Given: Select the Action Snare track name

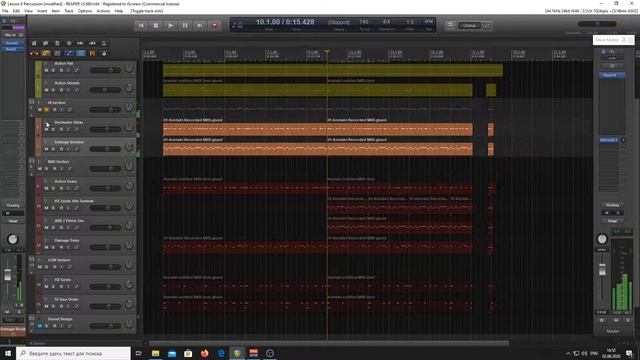Looking at the screenshot, I should 66,181.
